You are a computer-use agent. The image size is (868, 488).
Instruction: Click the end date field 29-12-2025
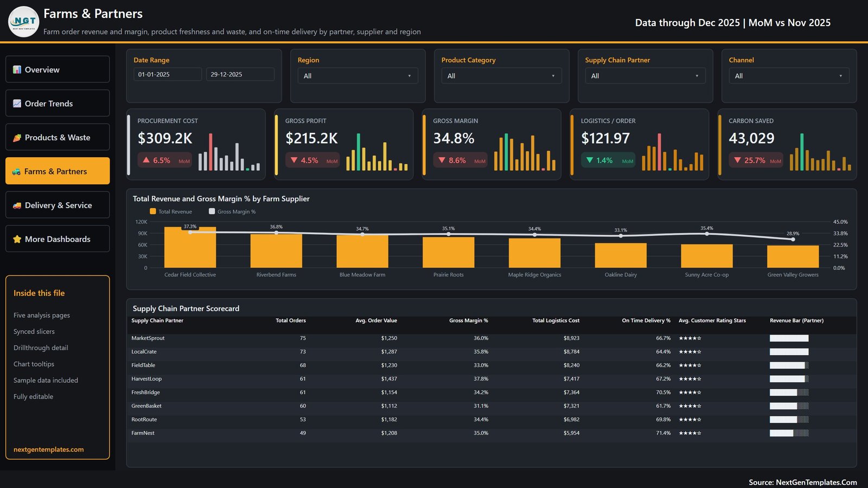[x=240, y=74]
